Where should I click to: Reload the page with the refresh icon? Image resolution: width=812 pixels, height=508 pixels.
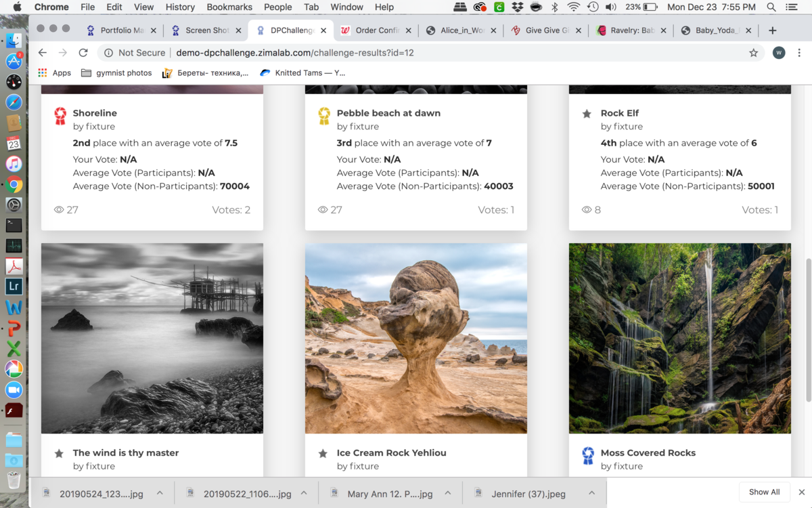[x=83, y=53]
